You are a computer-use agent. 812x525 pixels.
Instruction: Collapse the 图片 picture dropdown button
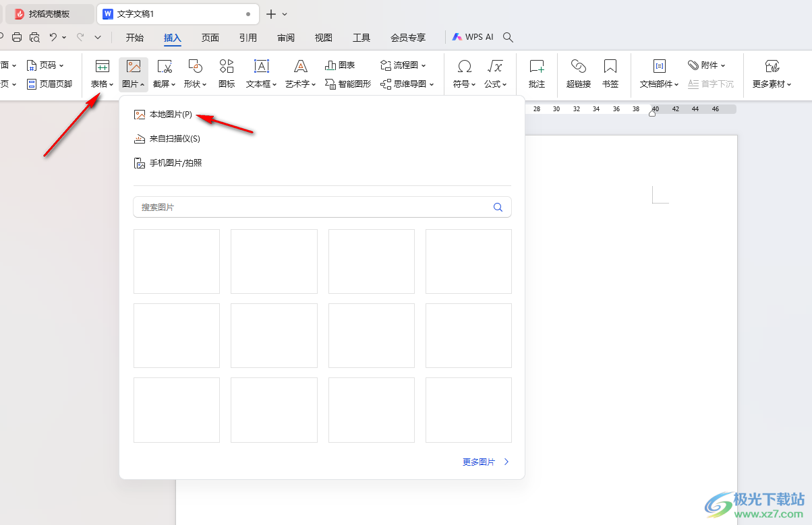click(x=134, y=74)
